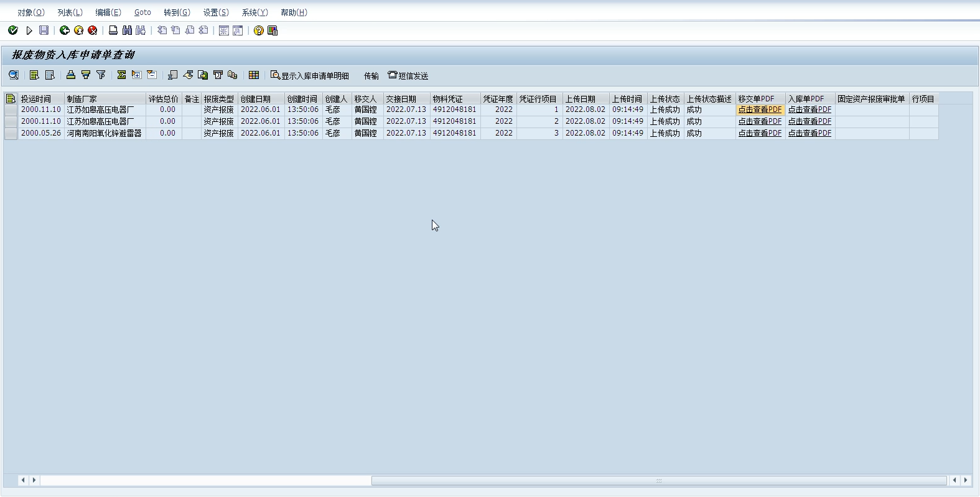Open the 设置(S) dropdown menu
The height and width of the screenshot is (497, 980).
pyautogui.click(x=215, y=12)
